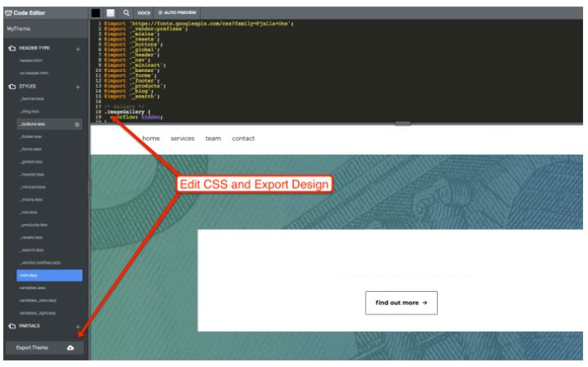Viewport: 588px width, 367px height.
Task: Open _mixins.less stylesheet
Action: [x=31, y=199]
